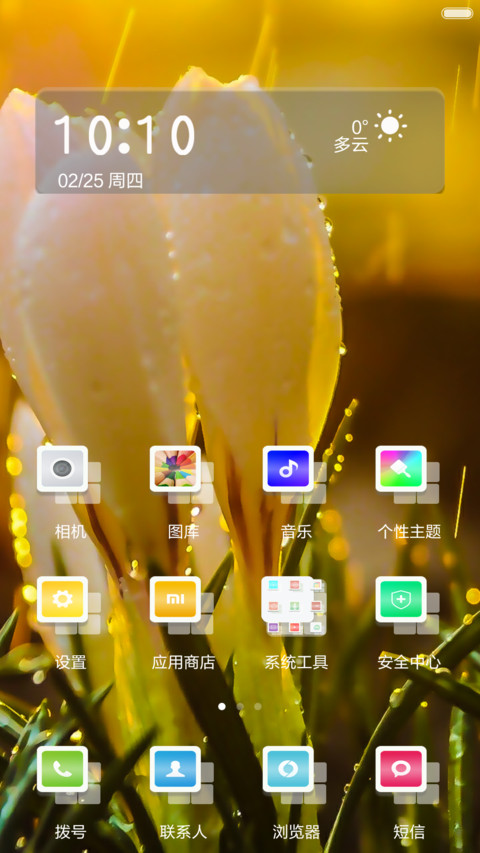Open the 相机 camera app
This screenshot has height=853, width=480.
pyautogui.click(x=63, y=469)
